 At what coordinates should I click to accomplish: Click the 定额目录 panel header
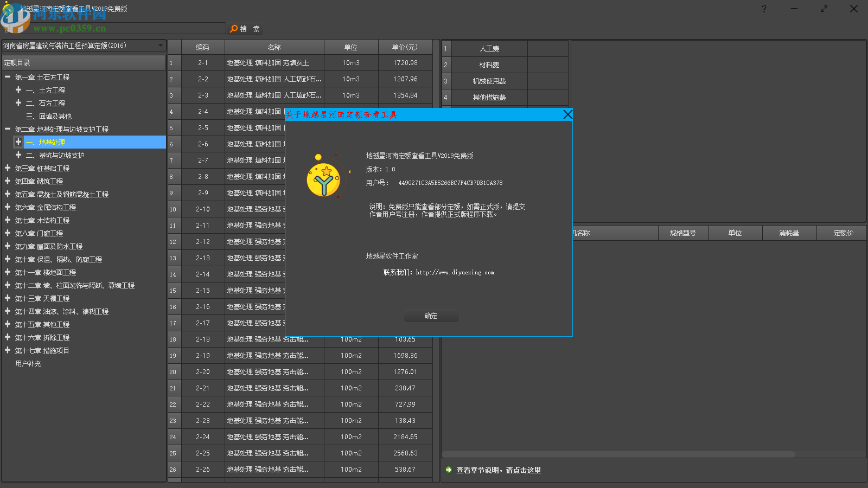(84, 62)
